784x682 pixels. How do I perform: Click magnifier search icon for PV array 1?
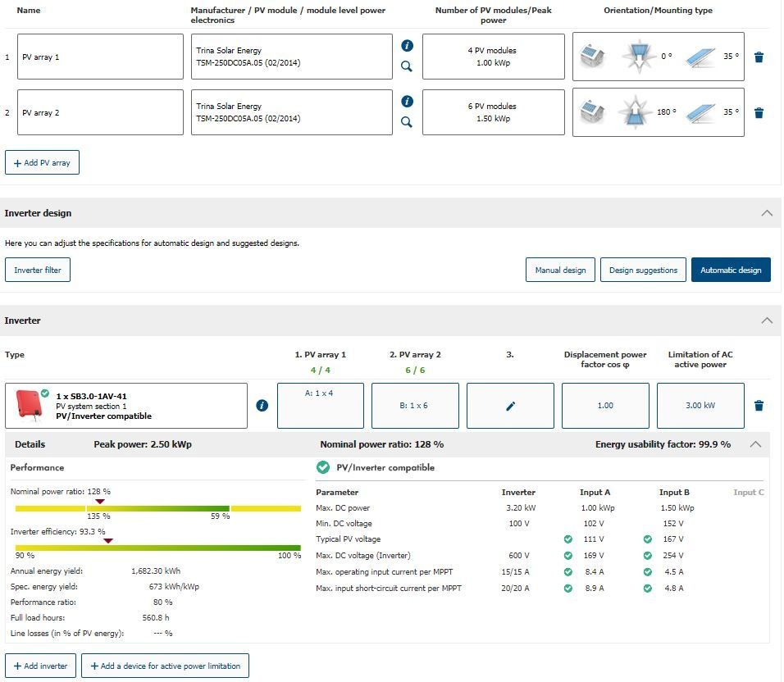pyautogui.click(x=407, y=67)
